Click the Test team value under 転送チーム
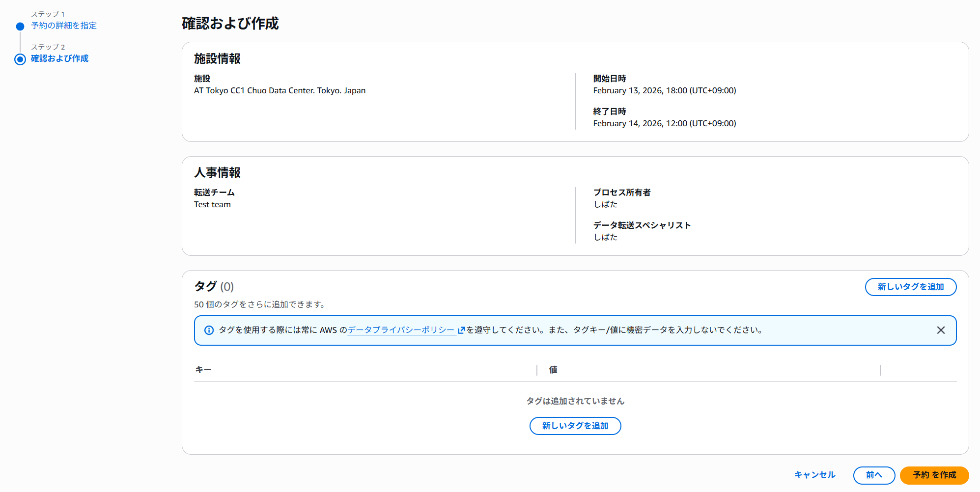Screen dimensions: 980x492 212,204
